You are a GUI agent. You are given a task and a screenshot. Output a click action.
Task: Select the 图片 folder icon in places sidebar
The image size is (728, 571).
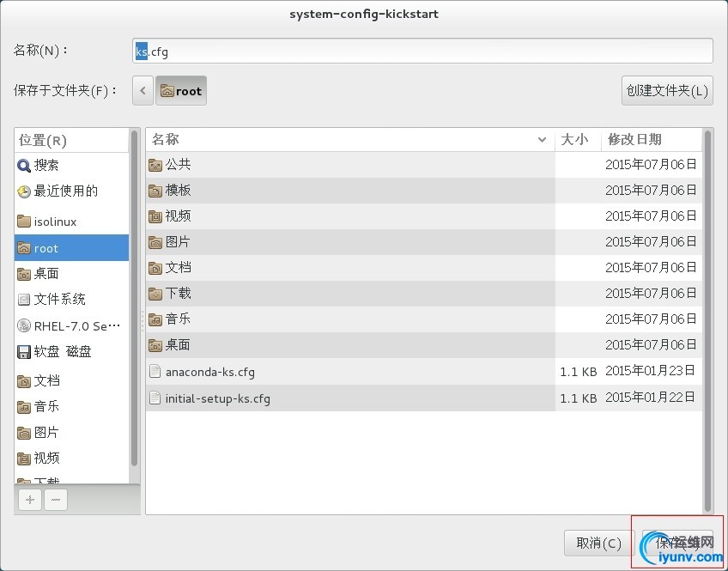(24, 433)
